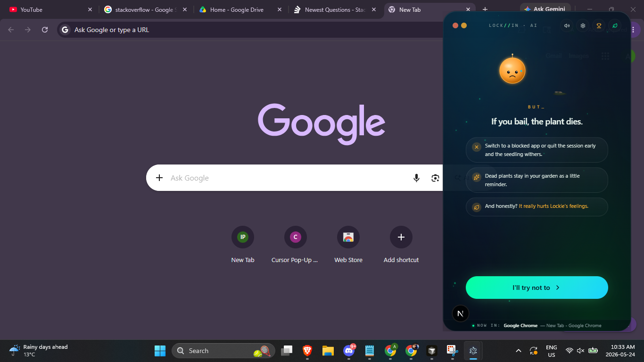Click the Ask Gemini button
The height and width of the screenshot is (362, 644).
(545, 9)
